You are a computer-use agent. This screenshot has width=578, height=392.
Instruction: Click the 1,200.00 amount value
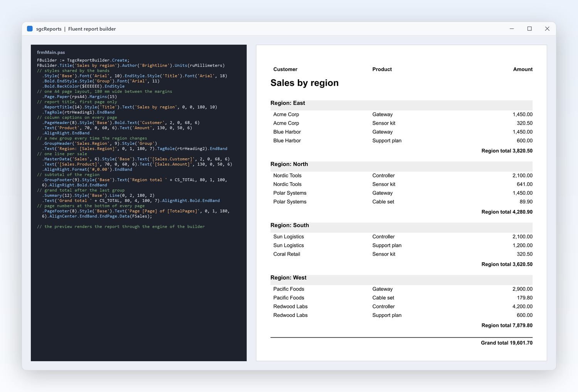click(523, 246)
